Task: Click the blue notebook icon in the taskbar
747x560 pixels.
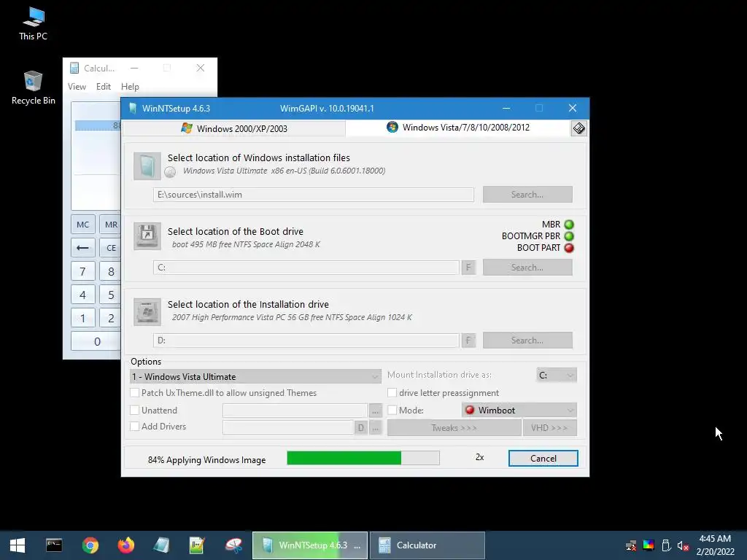Action: click(x=161, y=545)
